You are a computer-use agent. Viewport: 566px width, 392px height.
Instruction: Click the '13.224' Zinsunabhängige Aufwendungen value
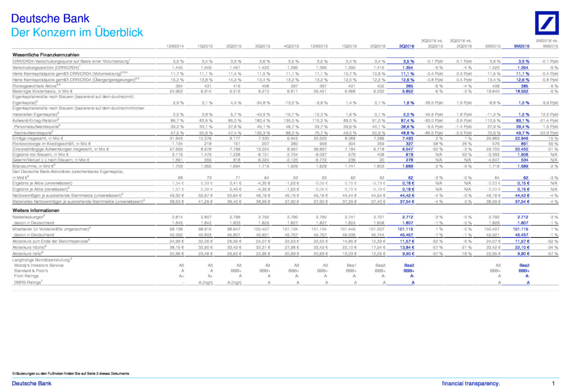coord(263,149)
